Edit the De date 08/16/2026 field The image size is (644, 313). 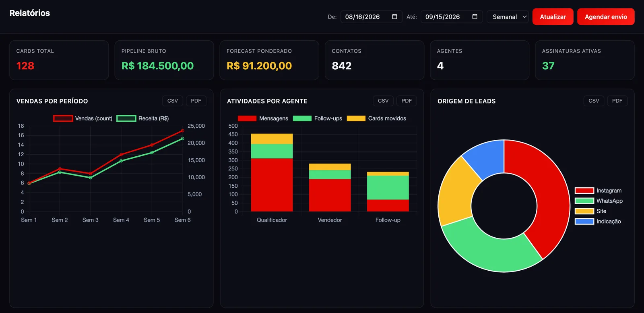pyautogui.click(x=371, y=17)
